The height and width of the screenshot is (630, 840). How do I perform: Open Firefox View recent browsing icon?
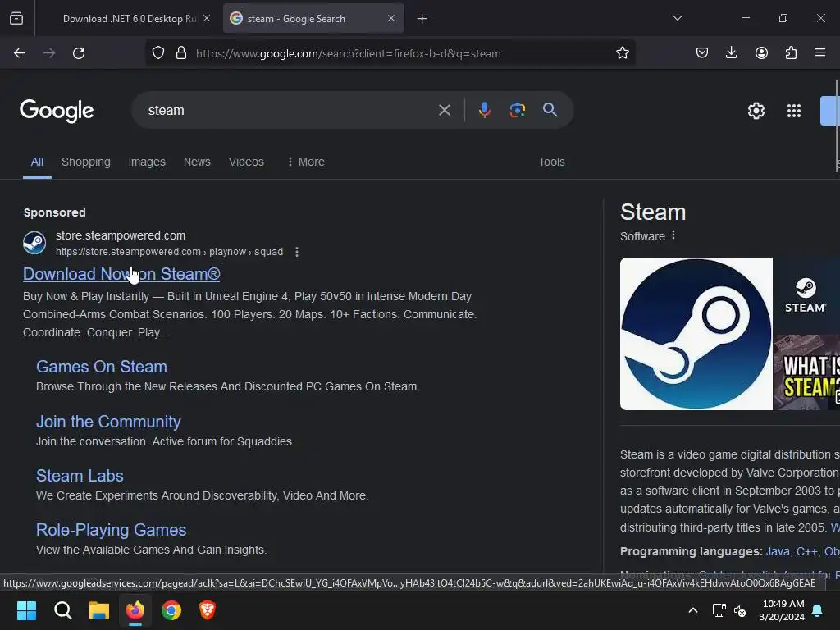tap(16, 19)
